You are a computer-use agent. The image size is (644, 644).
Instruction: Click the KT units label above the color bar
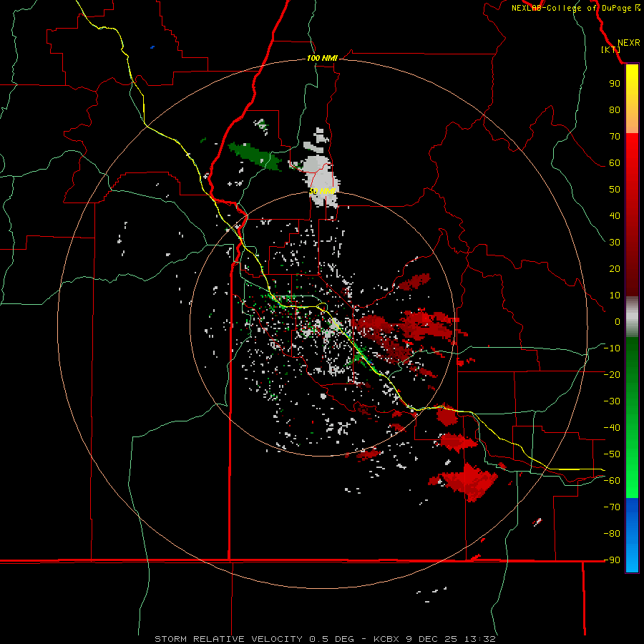pyautogui.click(x=611, y=49)
